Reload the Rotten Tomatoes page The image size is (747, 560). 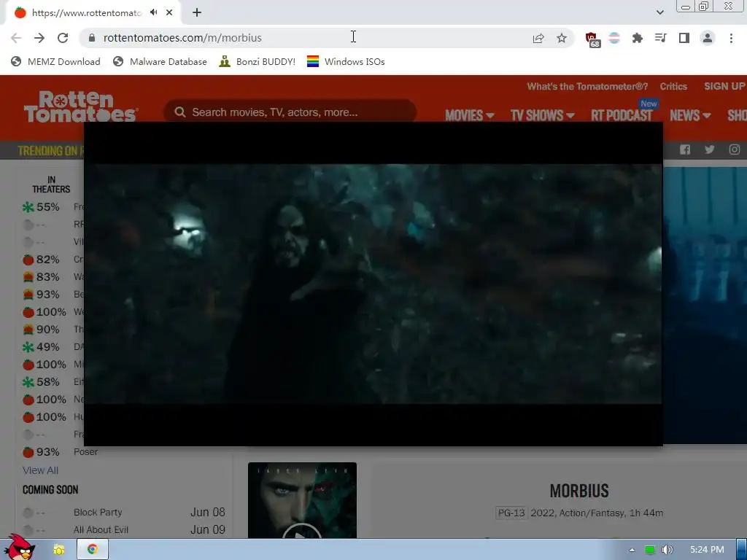pos(63,38)
